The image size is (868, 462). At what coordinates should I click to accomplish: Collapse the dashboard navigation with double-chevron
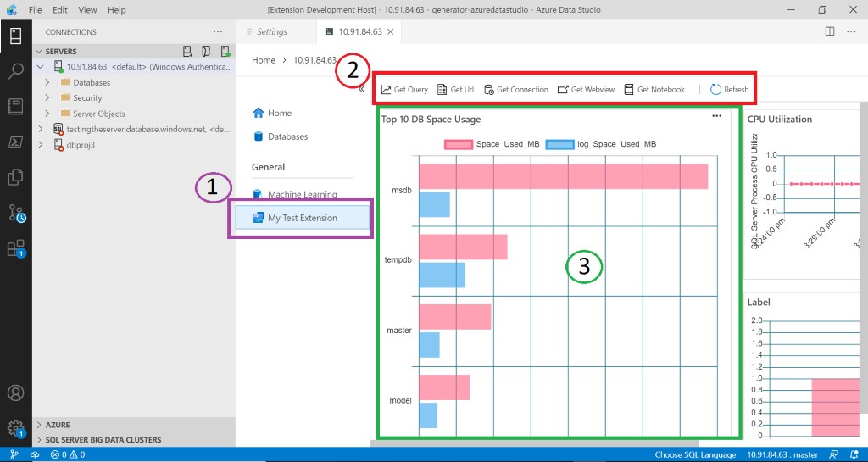click(361, 88)
